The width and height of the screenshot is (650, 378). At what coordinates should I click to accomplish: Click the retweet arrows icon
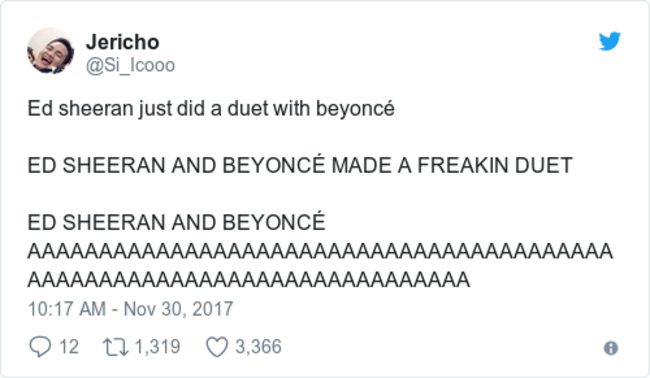pyautogui.click(x=116, y=347)
